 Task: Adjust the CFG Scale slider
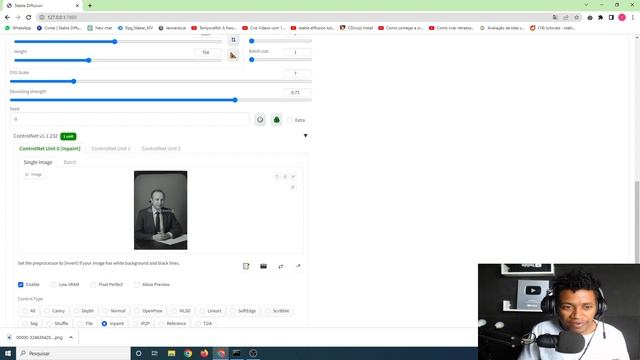(x=160, y=81)
